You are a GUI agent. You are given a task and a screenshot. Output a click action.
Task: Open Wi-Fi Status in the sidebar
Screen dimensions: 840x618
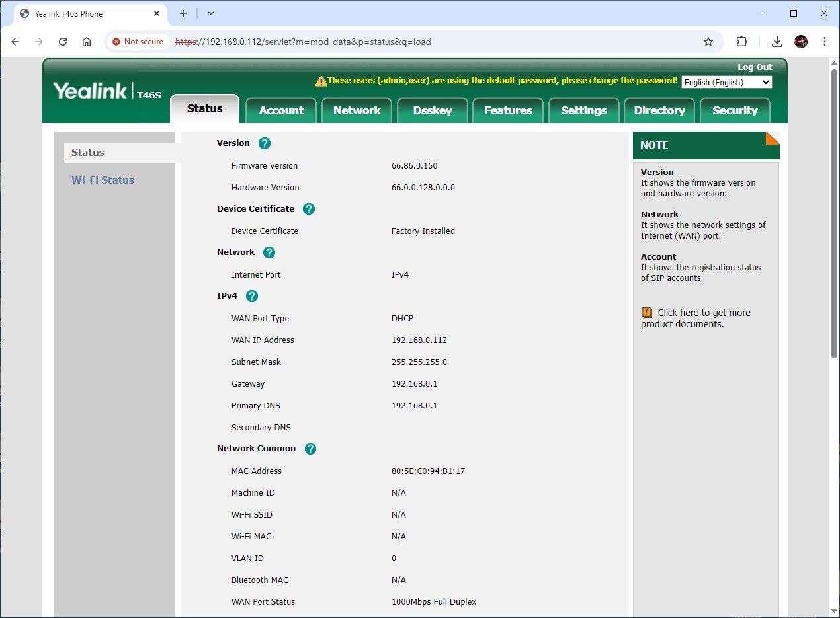103,180
